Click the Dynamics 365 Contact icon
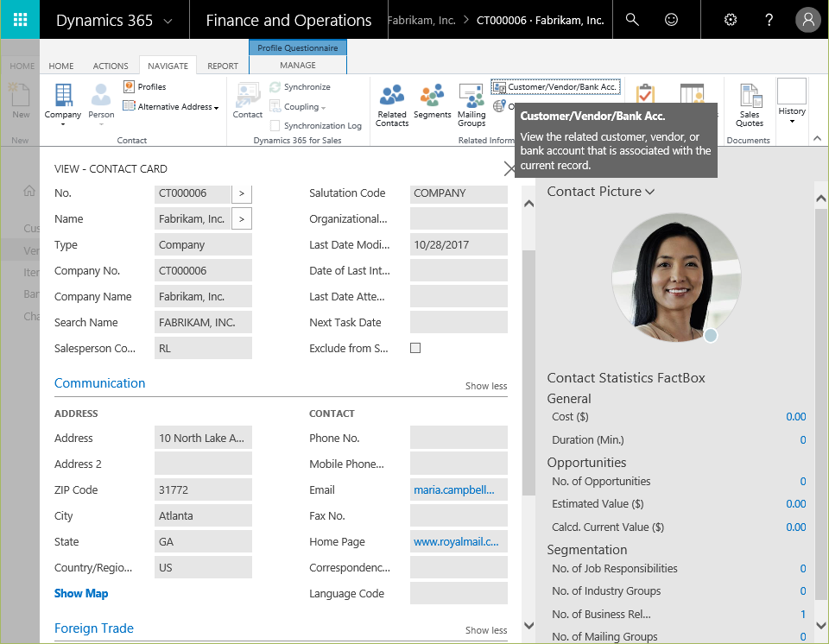829x644 pixels. [x=248, y=101]
